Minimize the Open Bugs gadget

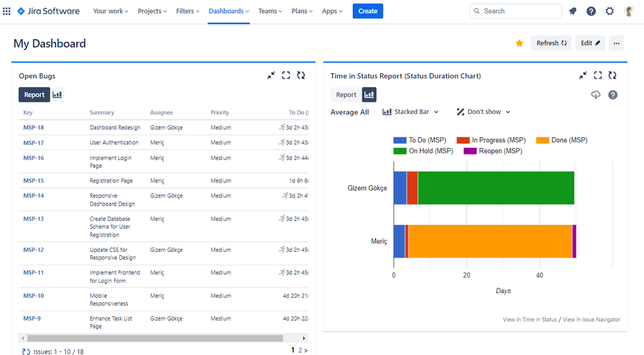coord(271,75)
